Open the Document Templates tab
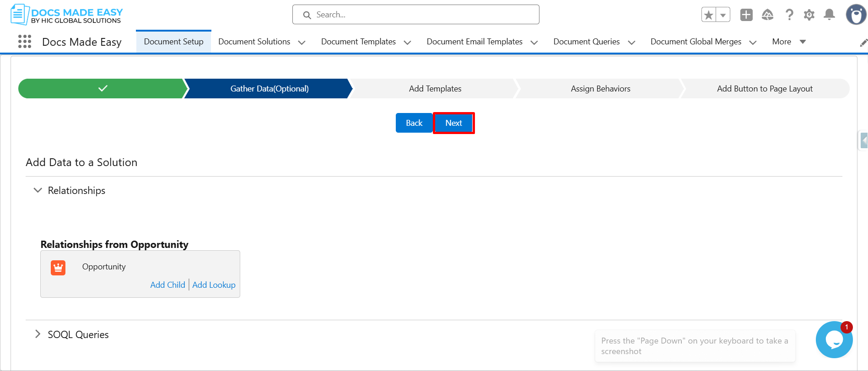 click(358, 42)
